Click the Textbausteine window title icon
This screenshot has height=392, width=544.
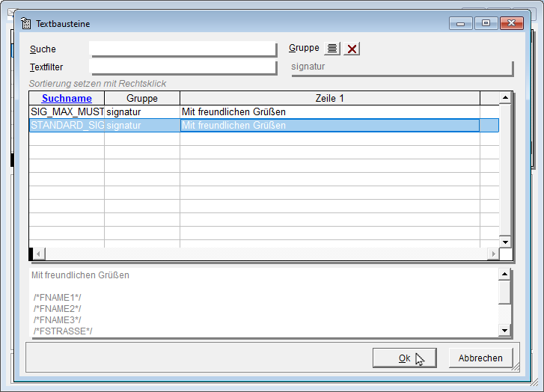[26, 24]
